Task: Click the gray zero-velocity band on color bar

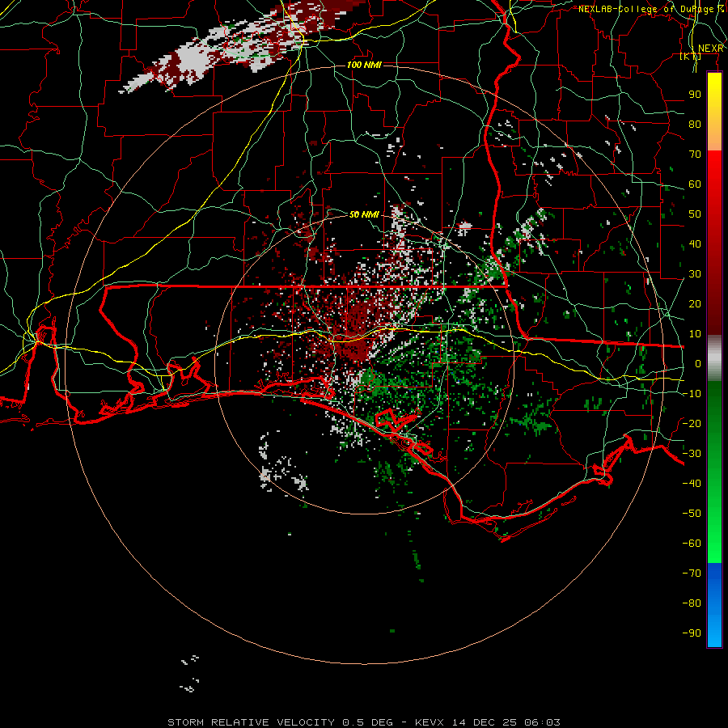Action: coord(714,358)
